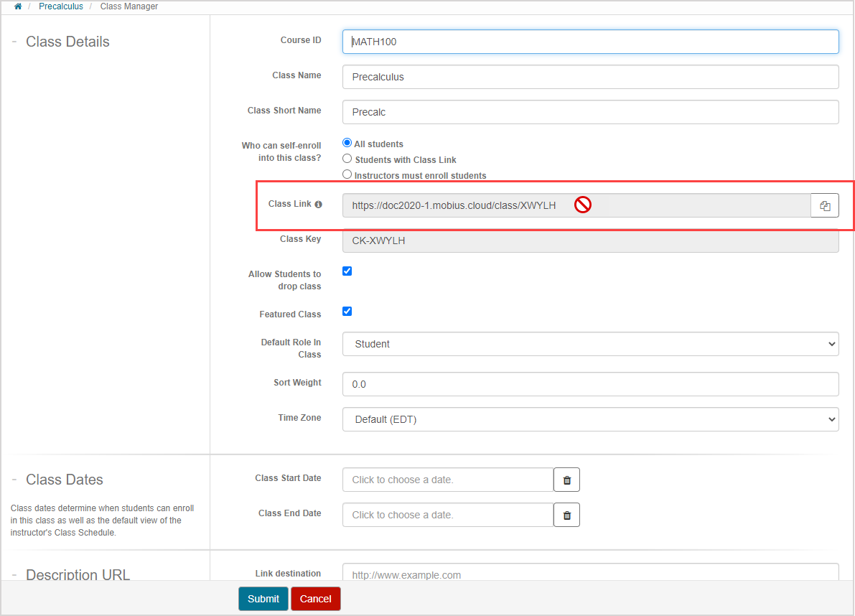This screenshot has width=855, height=616.
Task: Clear the Class Start Date with trash icon
Action: point(566,480)
